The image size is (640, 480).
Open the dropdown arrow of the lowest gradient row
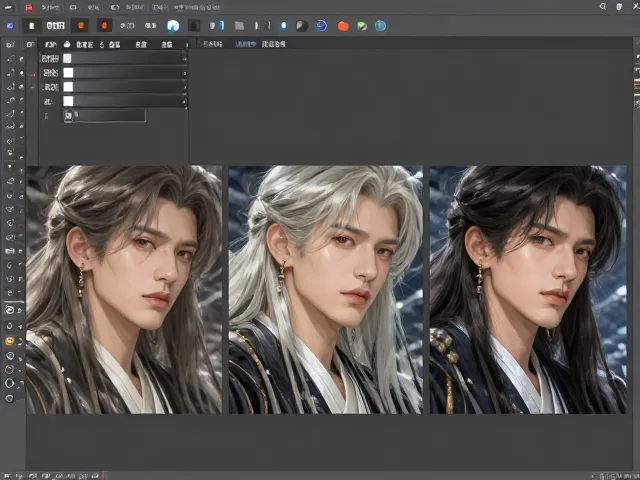point(184,102)
